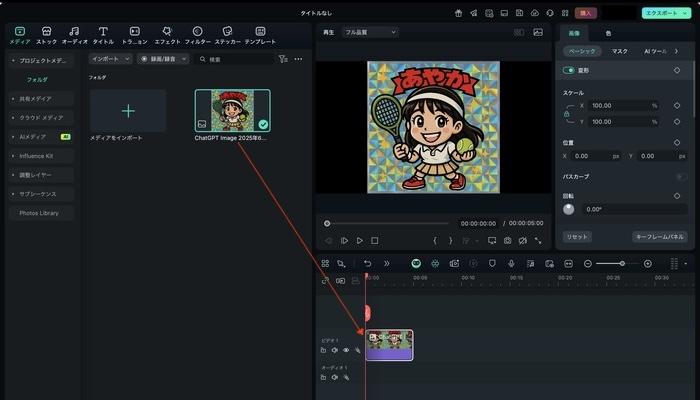Switch to the 色 (Color) tab
Image resolution: width=700 pixels, height=400 pixels.
coord(608,33)
